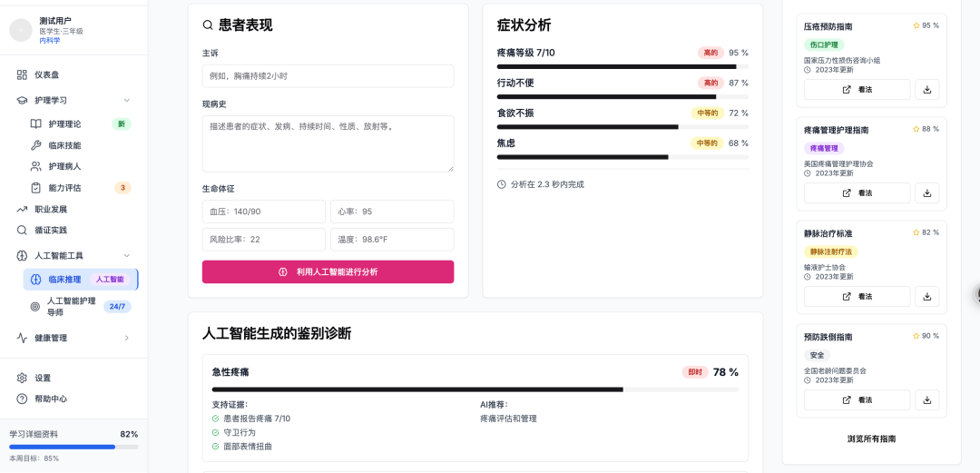Toggle the 患者报告疼痛 7/10 evidence check
This screenshot has height=473, width=980.
tap(216, 419)
